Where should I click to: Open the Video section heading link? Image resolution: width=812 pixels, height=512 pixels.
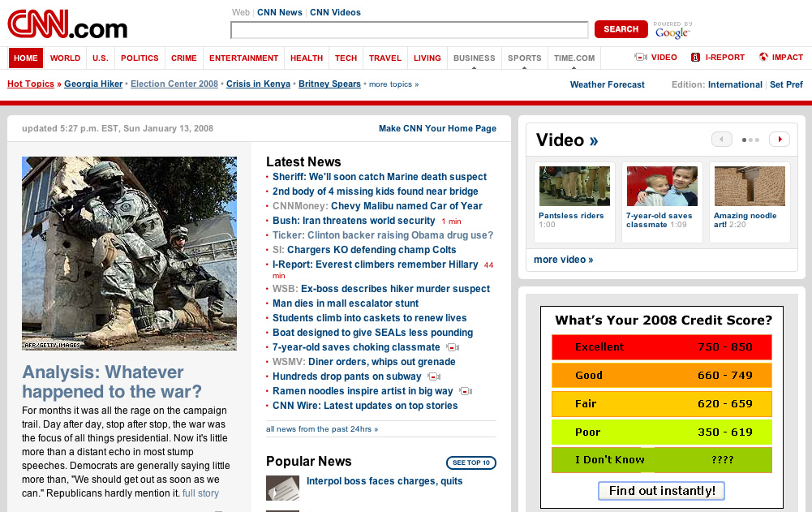pos(566,140)
